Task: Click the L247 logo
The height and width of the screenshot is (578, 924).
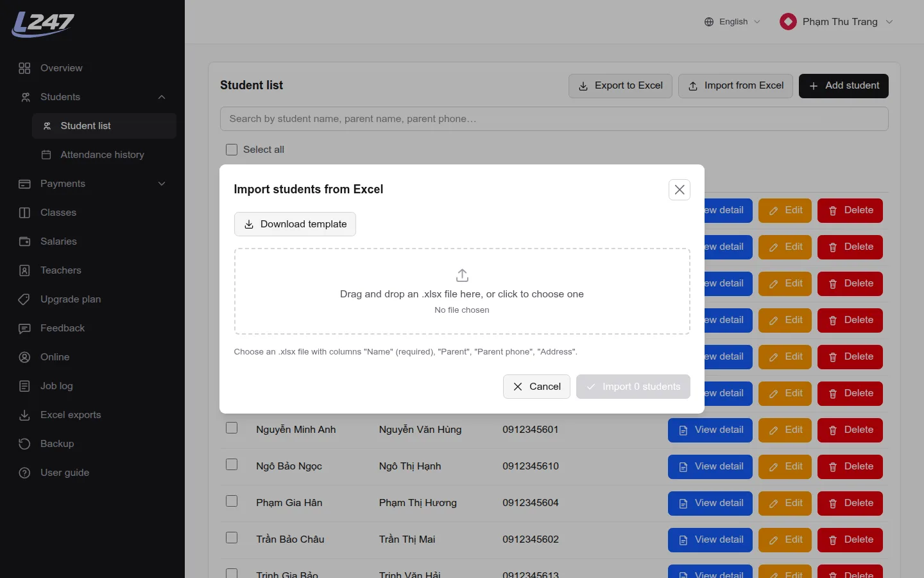Action: click(43, 24)
